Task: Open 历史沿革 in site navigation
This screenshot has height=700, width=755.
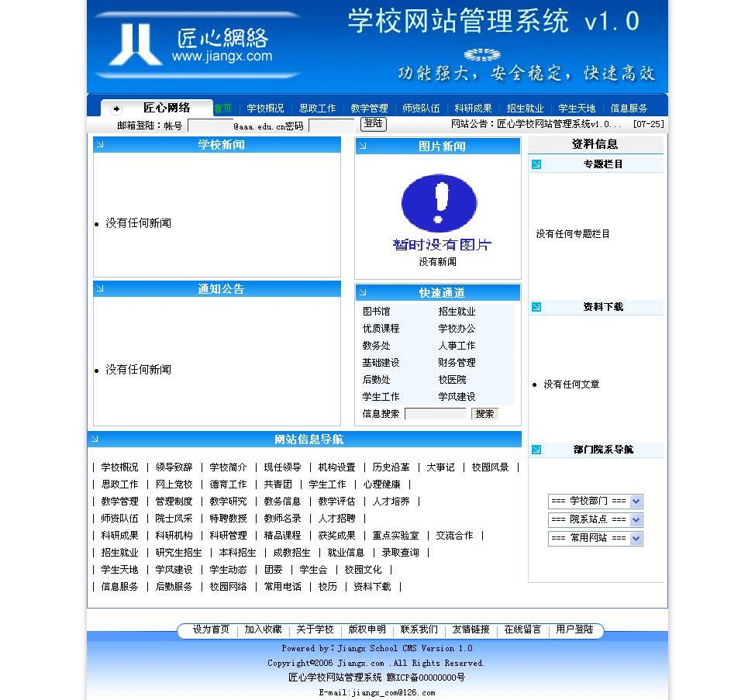Action: [391, 467]
